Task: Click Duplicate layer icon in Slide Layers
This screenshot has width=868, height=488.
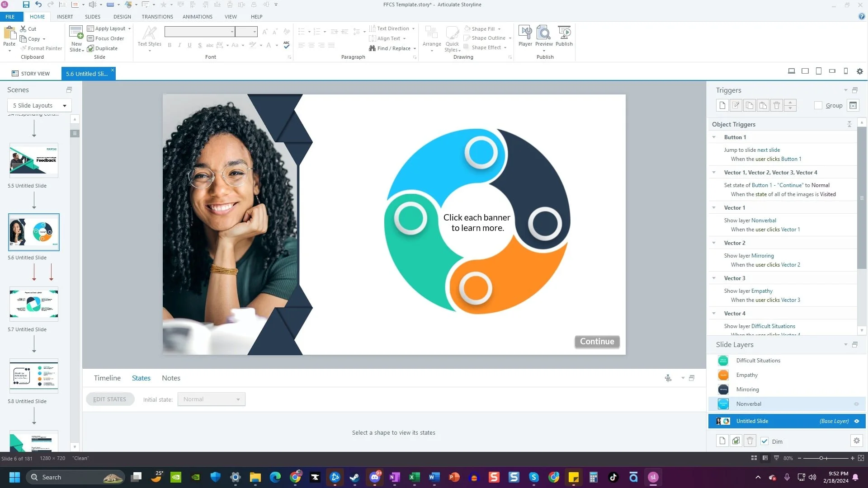Action: (736, 441)
